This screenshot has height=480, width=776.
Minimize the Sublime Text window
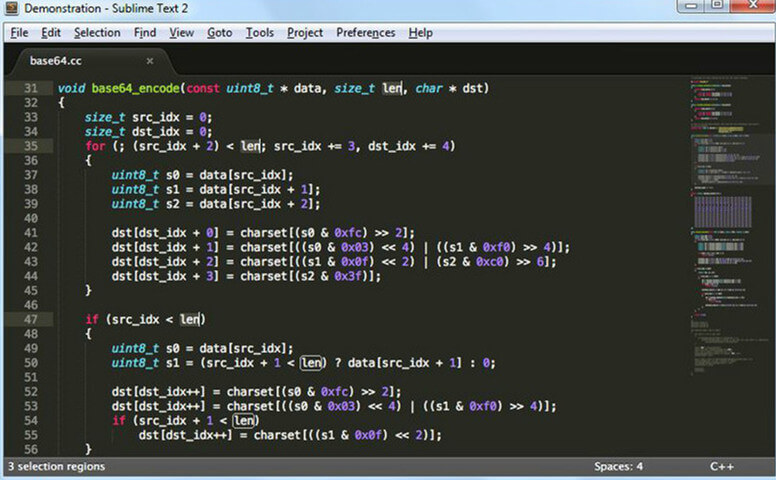692,5
